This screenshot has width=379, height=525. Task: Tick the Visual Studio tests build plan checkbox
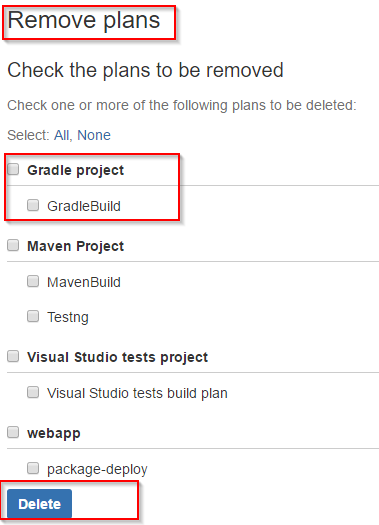point(33,392)
